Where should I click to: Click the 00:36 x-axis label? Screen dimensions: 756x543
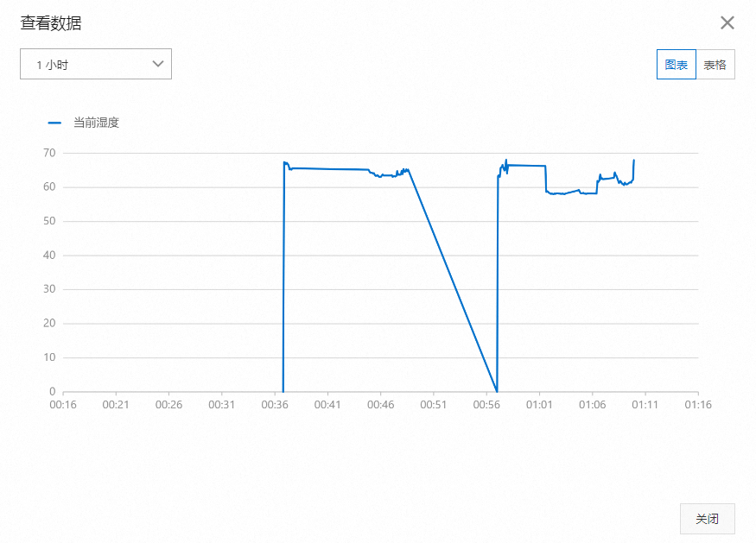tap(275, 404)
